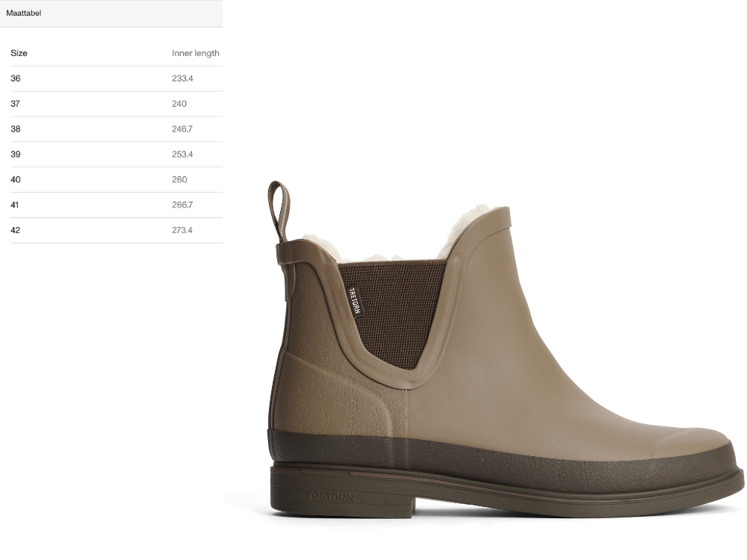The width and height of the screenshot is (747, 560).
Task: Collapse the Maattabel section header
Action: pos(24,13)
